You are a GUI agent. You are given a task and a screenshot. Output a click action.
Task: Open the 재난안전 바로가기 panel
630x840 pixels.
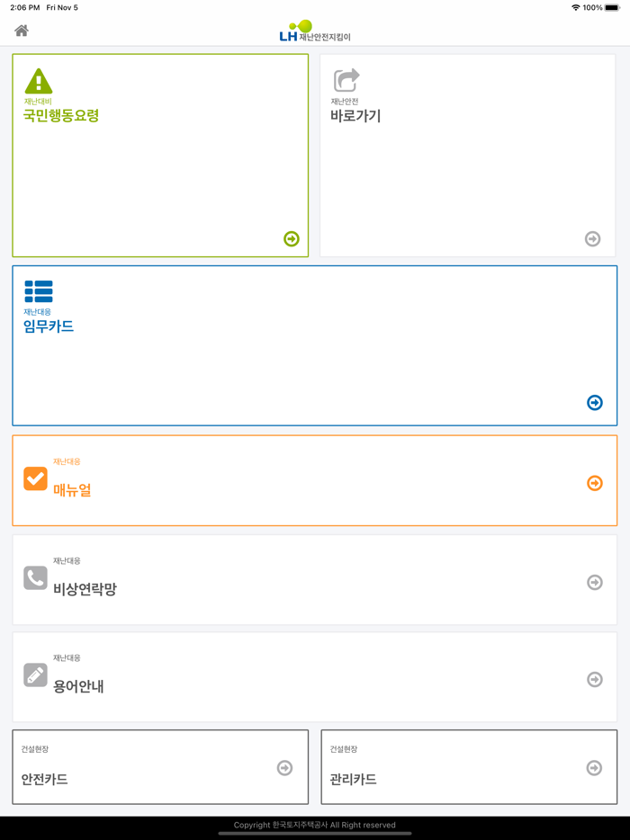point(468,153)
